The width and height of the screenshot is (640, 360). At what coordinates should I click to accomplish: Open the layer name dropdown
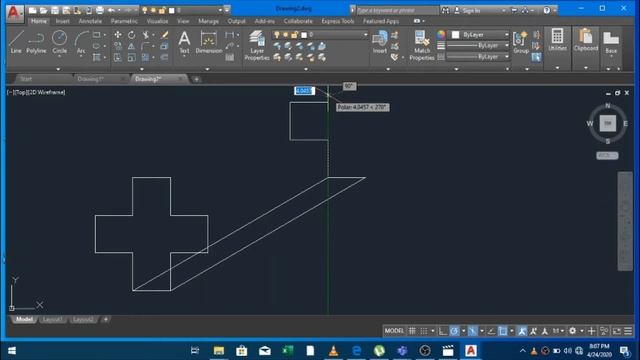(x=320, y=35)
